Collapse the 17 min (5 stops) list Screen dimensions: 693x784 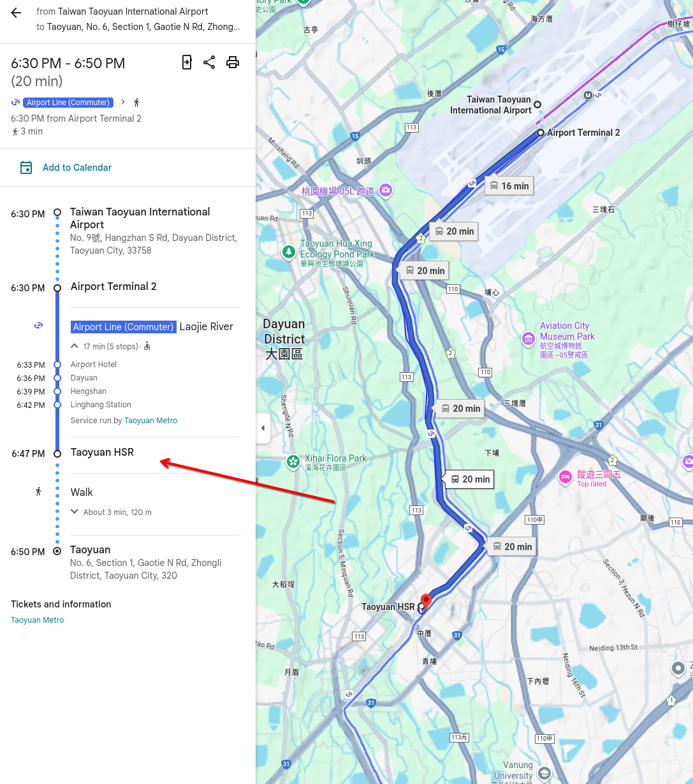pos(75,346)
